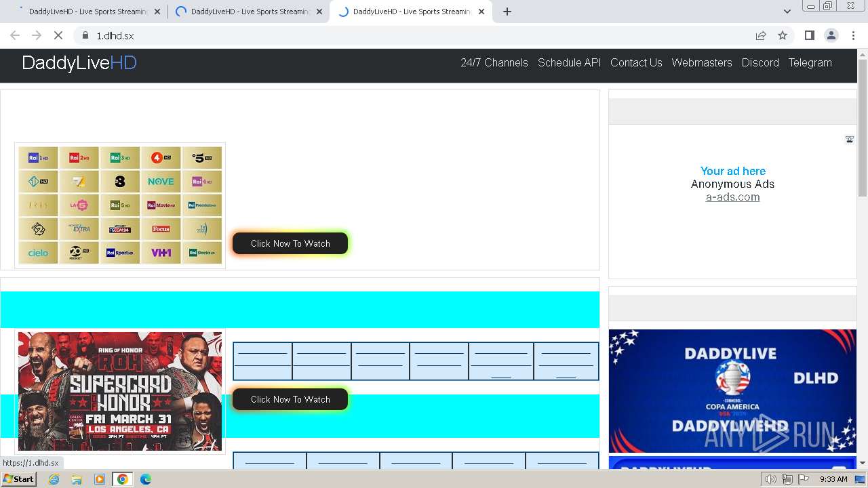
Task: Click the Your ad here link
Action: (732, 171)
